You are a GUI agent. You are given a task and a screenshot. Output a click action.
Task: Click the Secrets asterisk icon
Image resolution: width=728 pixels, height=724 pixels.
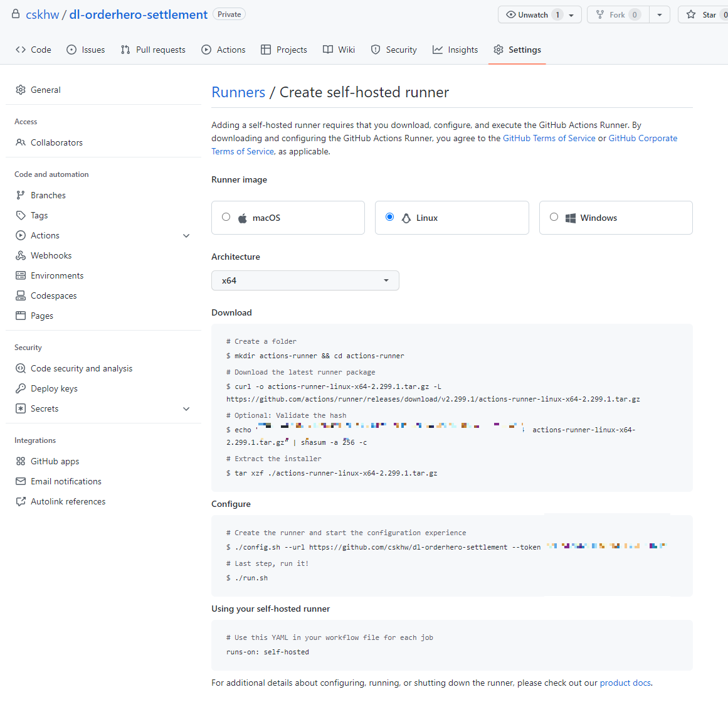[21, 408]
